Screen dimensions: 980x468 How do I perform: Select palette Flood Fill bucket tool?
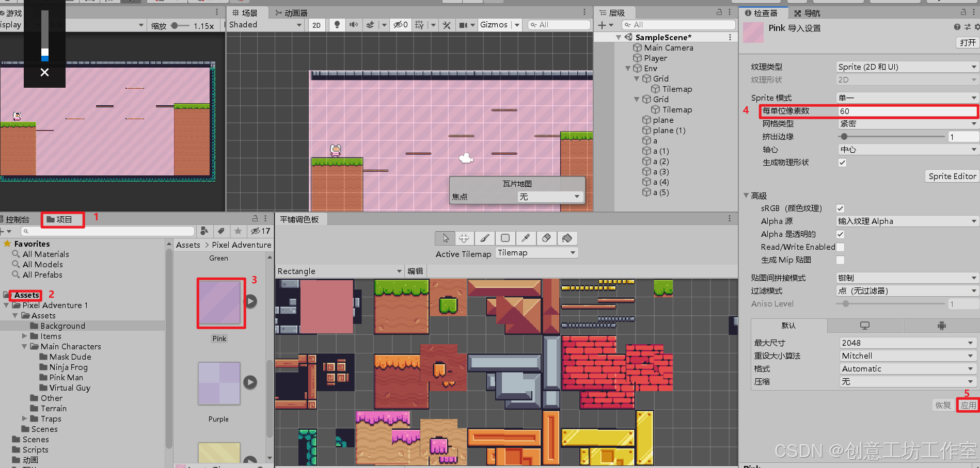(x=567, y=238)
